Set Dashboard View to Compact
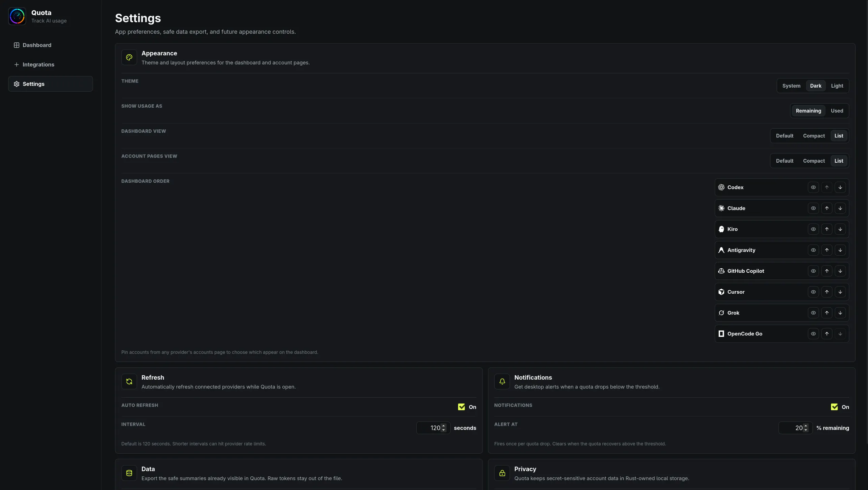Image resolution: width=868 pixels, height=490 pixels. tap(813, 136)
